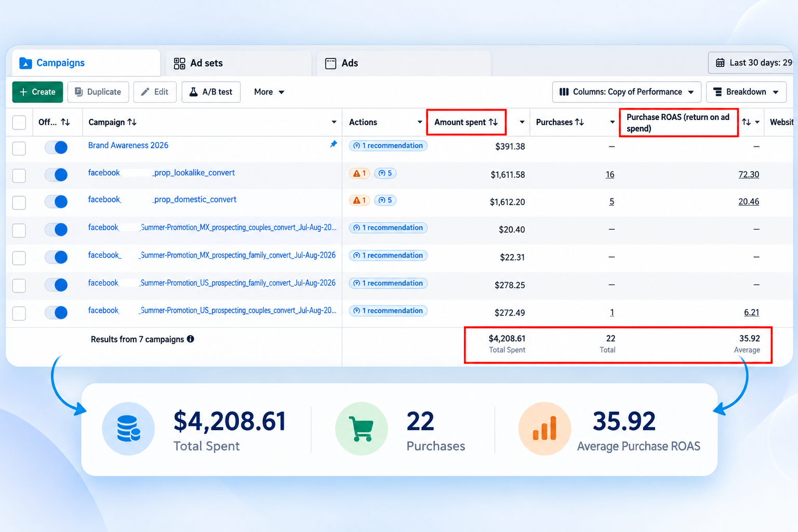Sort the Purchases column with the arrows
Viewport: 798px width, 532px height.
pyautogui.click(x=580, y=122)
